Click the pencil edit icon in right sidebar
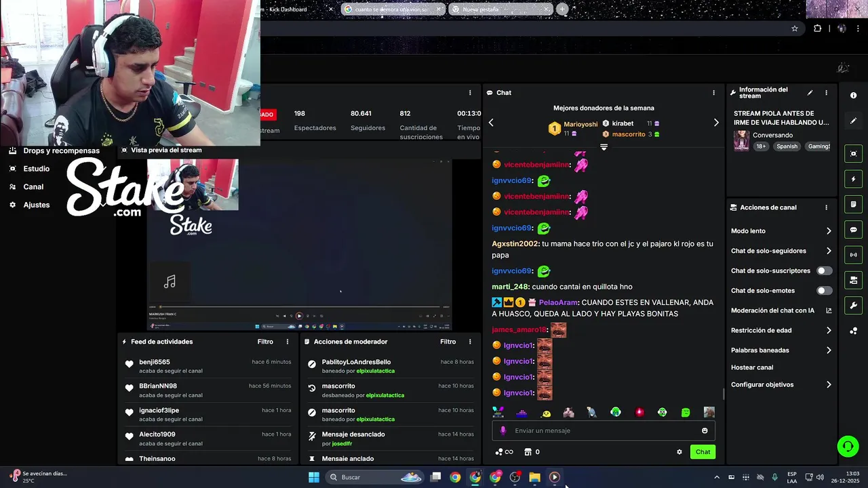868x488 pixels. [853, 121]
